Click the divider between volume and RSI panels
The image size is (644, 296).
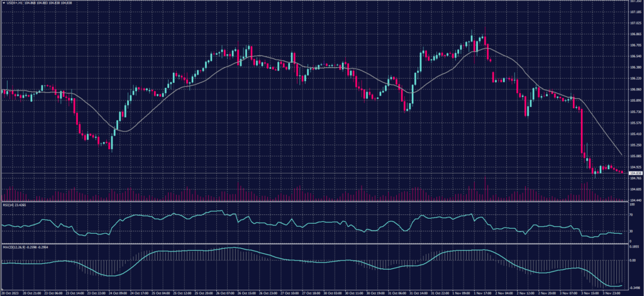[x=314, y=202]
